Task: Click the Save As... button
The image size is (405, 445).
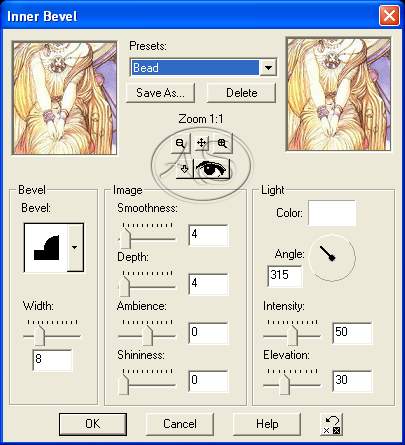Action: click(x=160, y=93)
